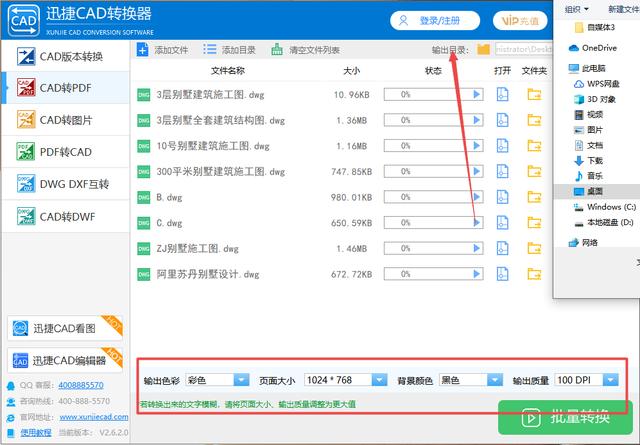Image resolution: width=640 pixels, height=445 pixels.
Task: Click the progress bar of 300平米别墅建筑施工图.dwg
Action: [x=433, y=171]
